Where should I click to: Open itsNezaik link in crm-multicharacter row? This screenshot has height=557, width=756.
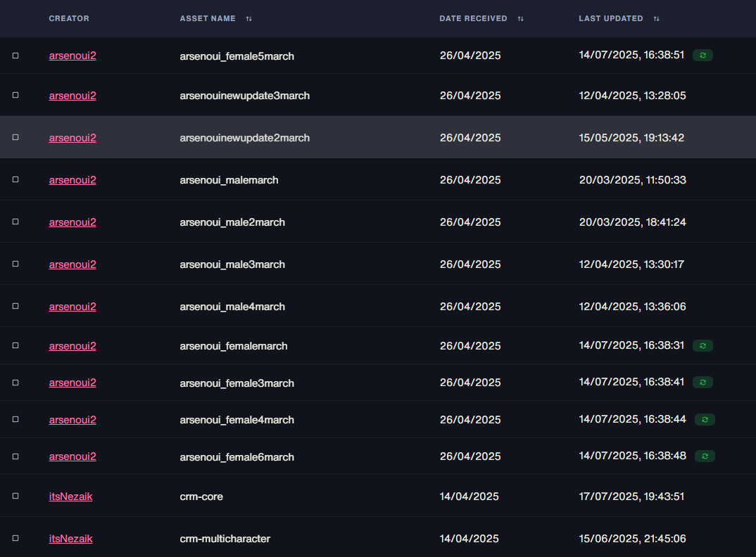(x=70, y=539)
